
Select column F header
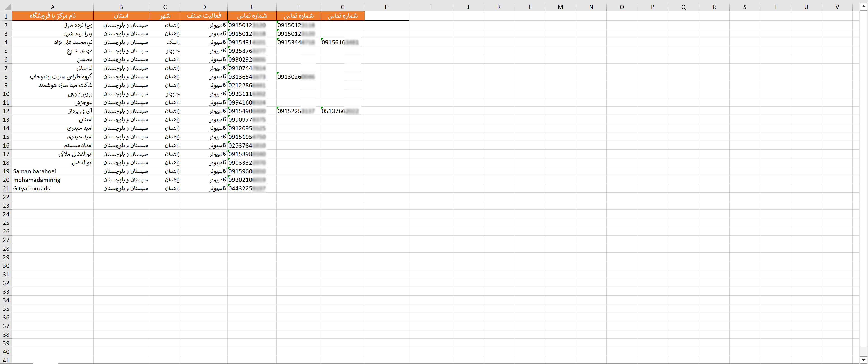point(299,7)
